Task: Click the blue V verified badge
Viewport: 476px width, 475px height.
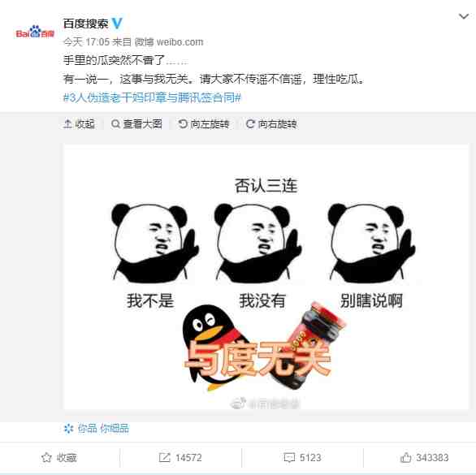Action: 117,23
